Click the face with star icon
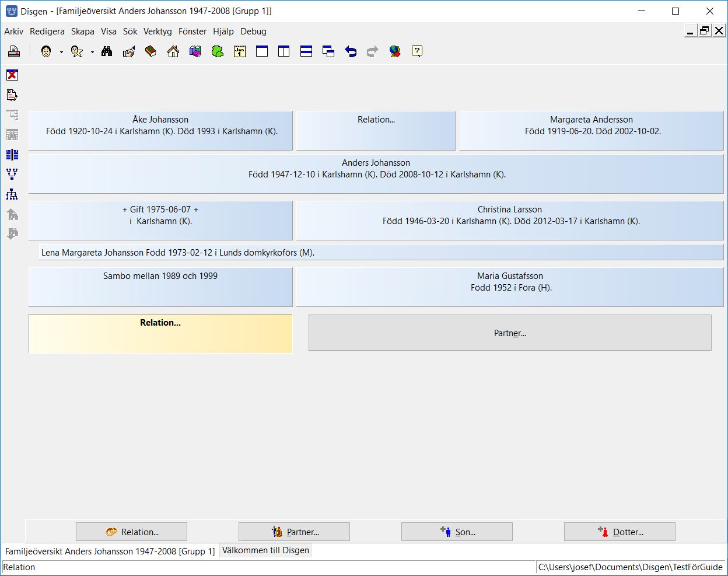The width and height of the screenshot is (728, 576). tap(76, 51)
